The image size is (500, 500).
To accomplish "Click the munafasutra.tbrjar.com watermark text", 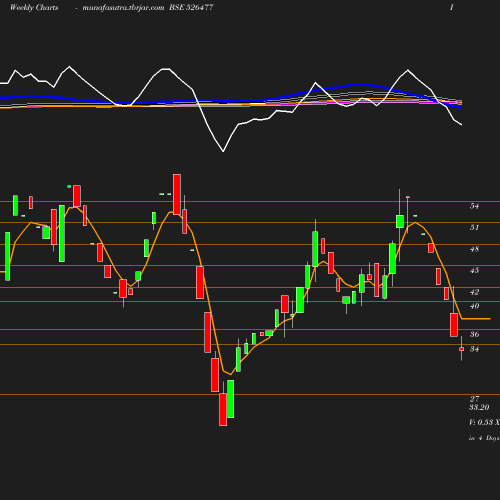I will click(x=123, y=7).
